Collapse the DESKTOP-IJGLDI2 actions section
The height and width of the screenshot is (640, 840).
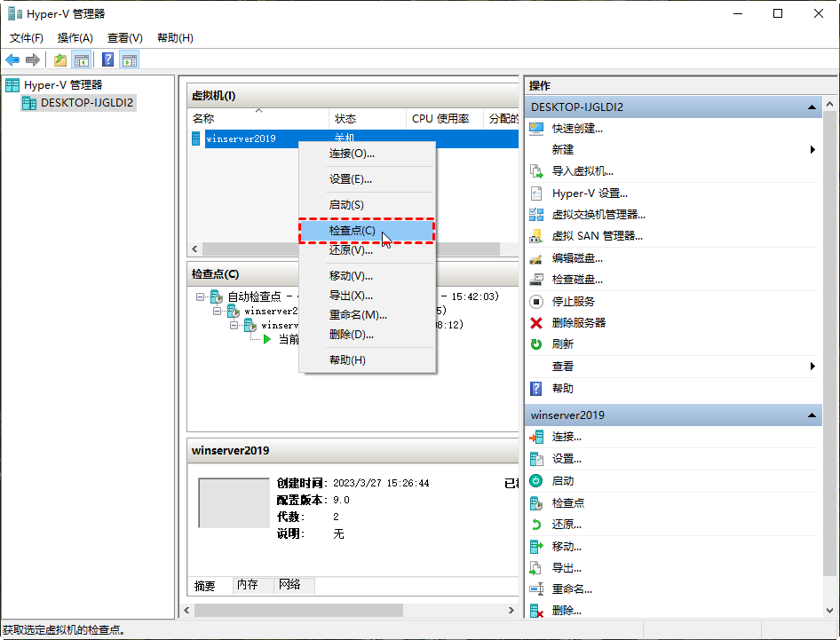coord(811,107)
